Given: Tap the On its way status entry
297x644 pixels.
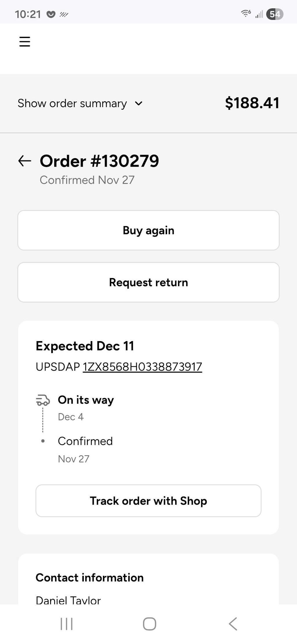Looking at the screenshot, I should (x=86, y=400).
